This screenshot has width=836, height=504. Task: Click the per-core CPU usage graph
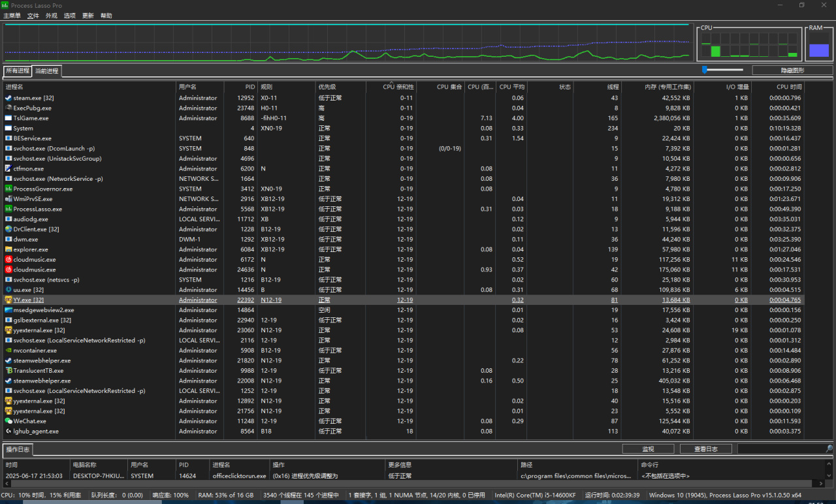point(750,45)
